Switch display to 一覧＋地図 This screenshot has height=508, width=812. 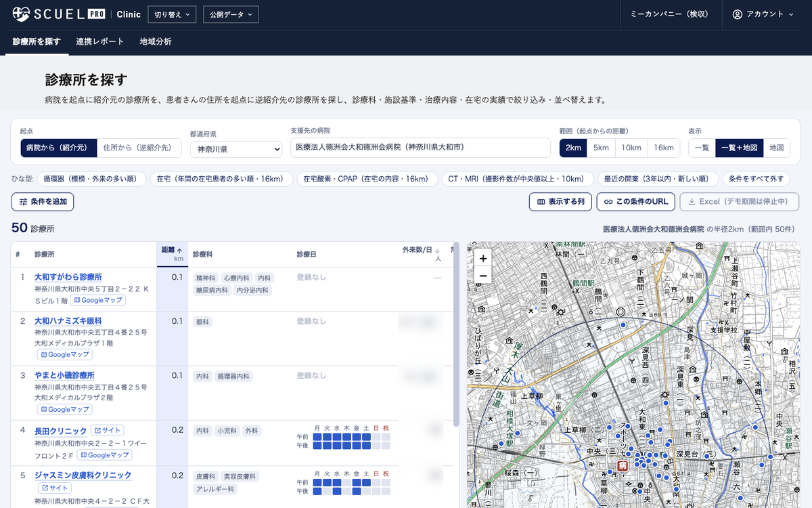pos(739,148)
